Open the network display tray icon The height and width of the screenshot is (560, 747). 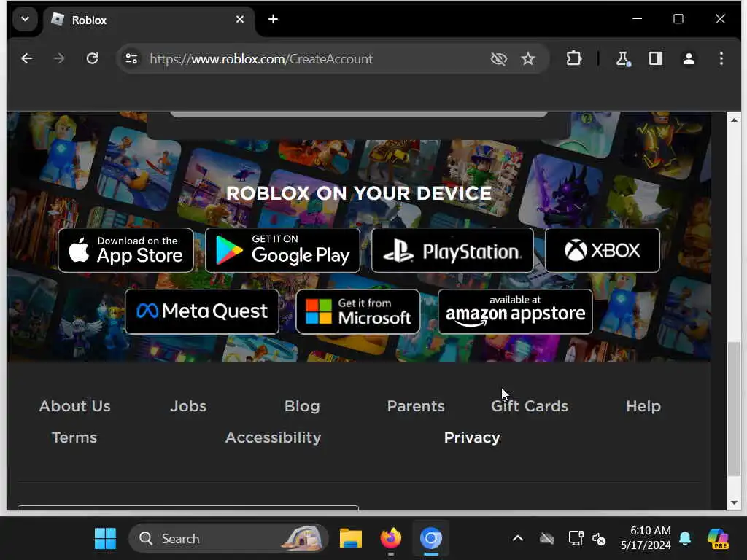(x=576, y=539)
